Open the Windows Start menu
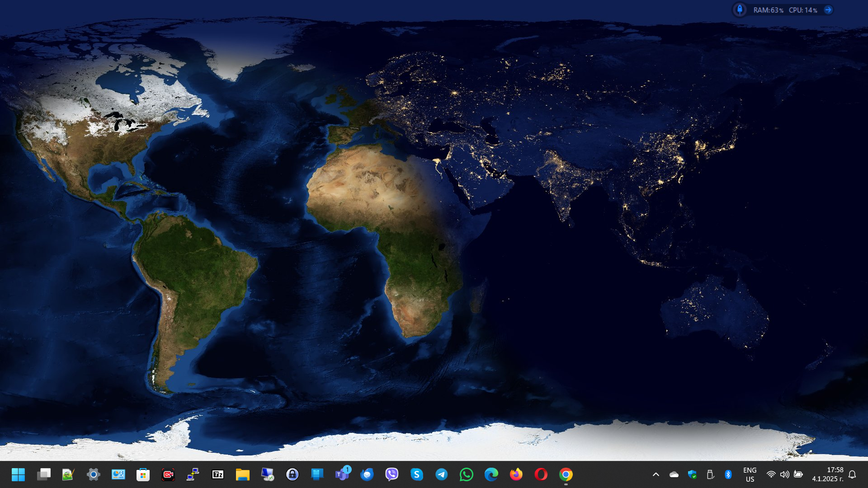Image resolution: width=868 pixels, height=488 pixels. pyautogui.click(x=19, y=474)
